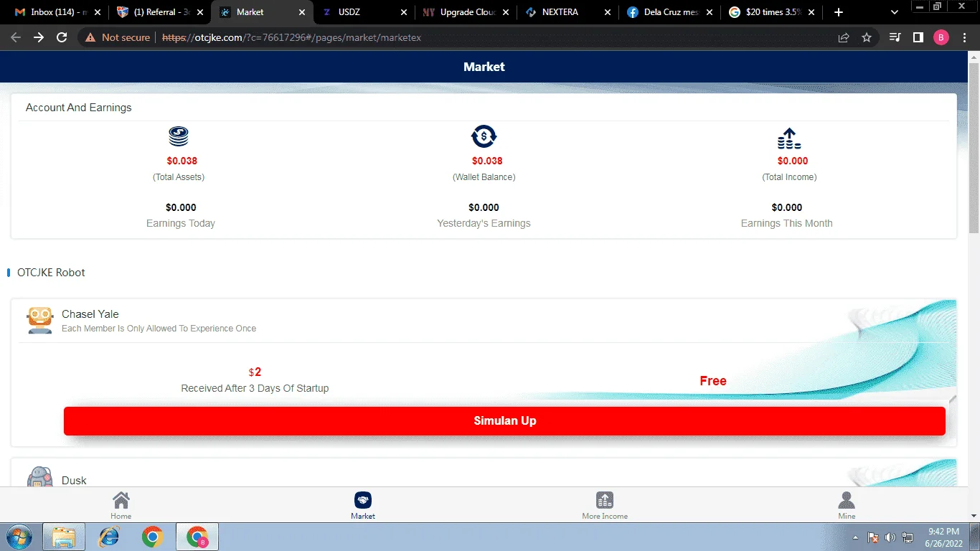Screen dimensions: 980x551
Task: Open the Market handshake icon in bottom nav
Action: coord(363,500)
